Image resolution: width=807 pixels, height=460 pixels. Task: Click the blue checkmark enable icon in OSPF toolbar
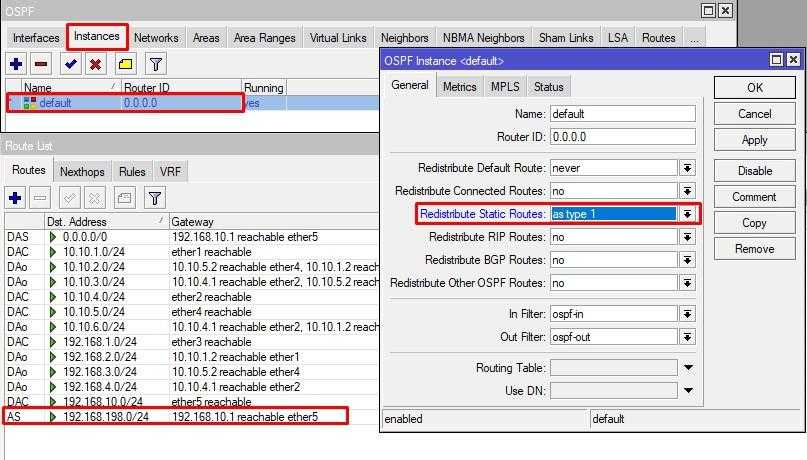pyautogui.click(x=70, y=64)
